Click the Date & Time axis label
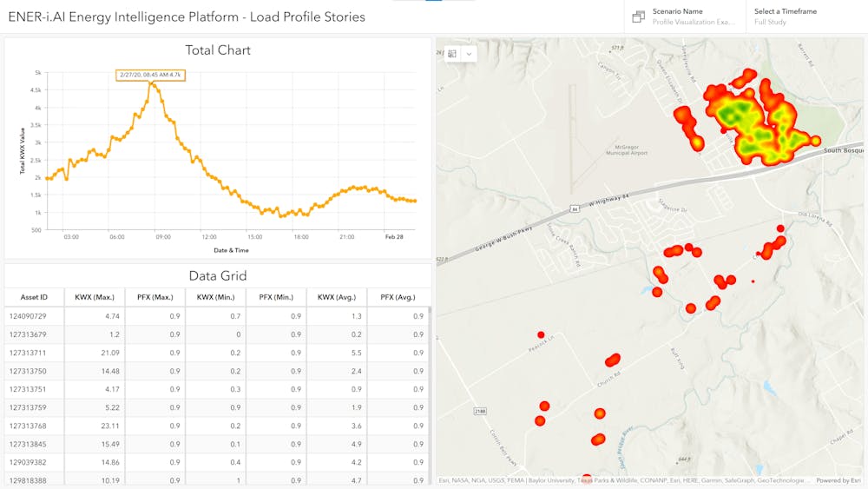The image size is (868, 489). point(232,250)
